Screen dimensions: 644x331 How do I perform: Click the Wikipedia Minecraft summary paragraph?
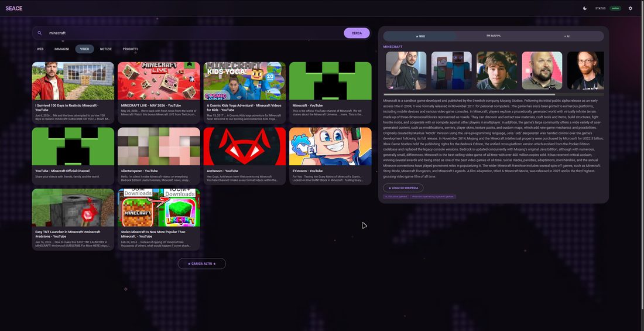(494, 138)
